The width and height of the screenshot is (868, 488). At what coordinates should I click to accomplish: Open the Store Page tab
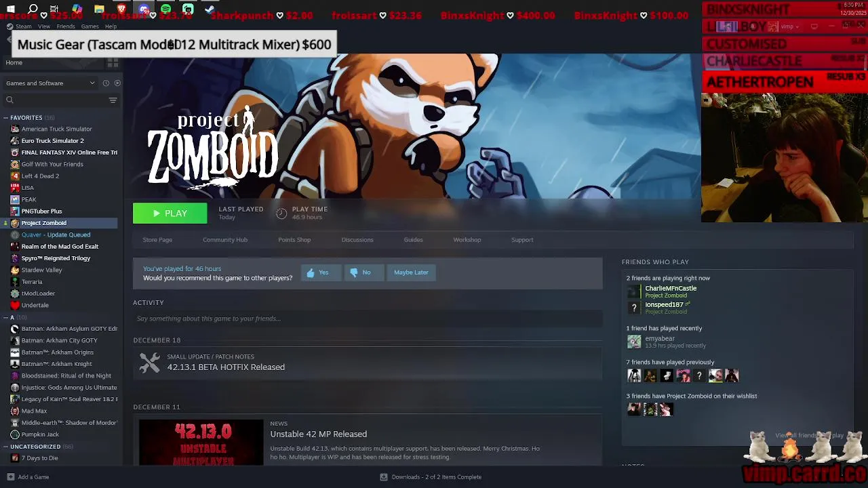pyautogui.click(x=157, y=240)
